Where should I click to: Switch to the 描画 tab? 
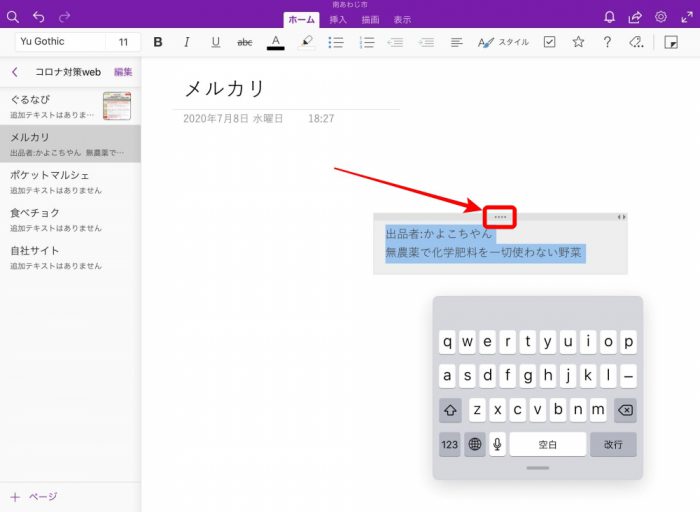pos(370,20)
